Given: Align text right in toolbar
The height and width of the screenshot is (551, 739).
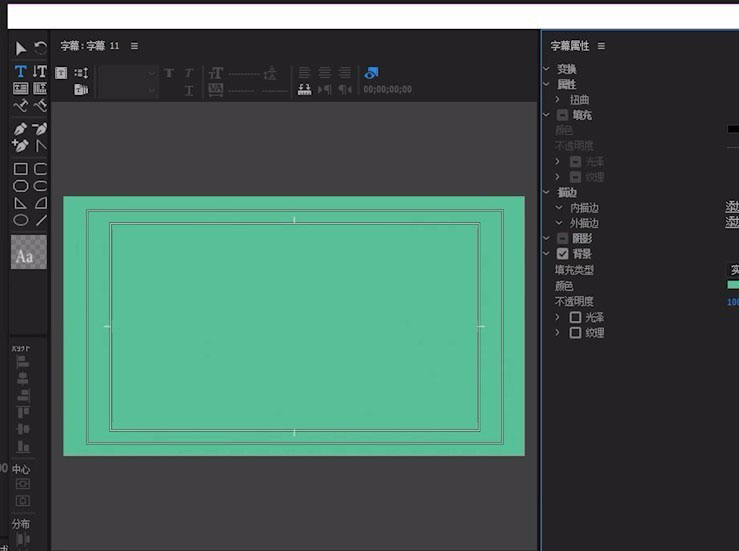Looking at the screenshot, I should click(345, 73).
